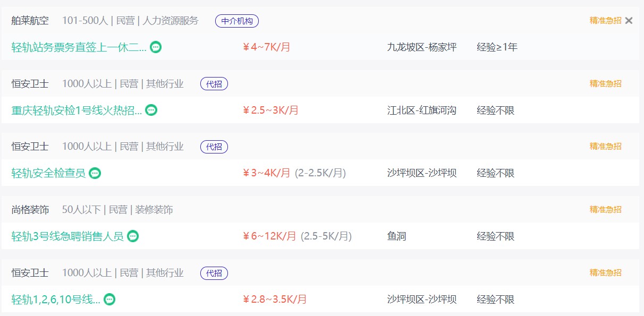Viewport: 644px width, 316px height.
Task: Click chat icon beside 轻轨1,2,6,10号线 job
Action: [109, 300]
